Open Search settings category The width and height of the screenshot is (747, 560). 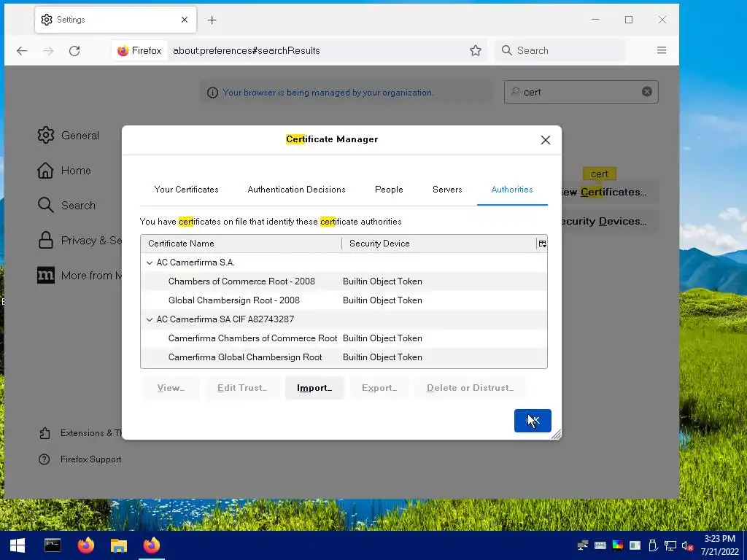(x=66, y=205)
